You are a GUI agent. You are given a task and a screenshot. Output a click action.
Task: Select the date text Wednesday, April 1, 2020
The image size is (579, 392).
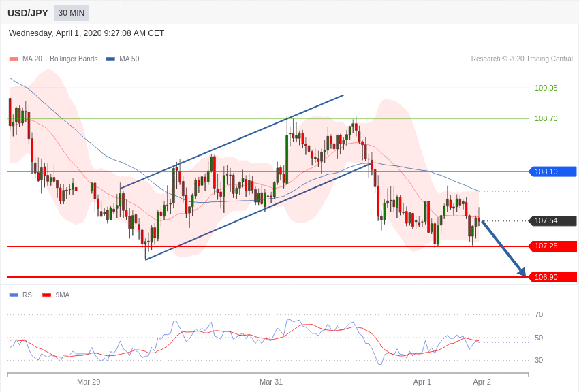pos(55,33)
